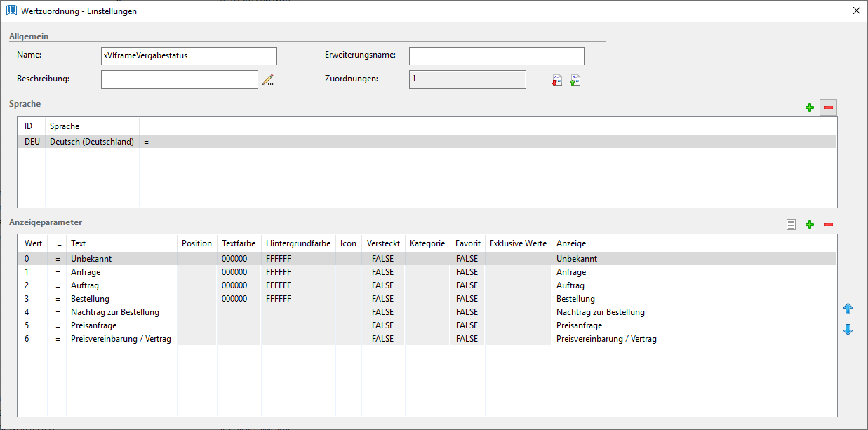Add a row with Anzeigeparameter plus icon

[810, 224]
